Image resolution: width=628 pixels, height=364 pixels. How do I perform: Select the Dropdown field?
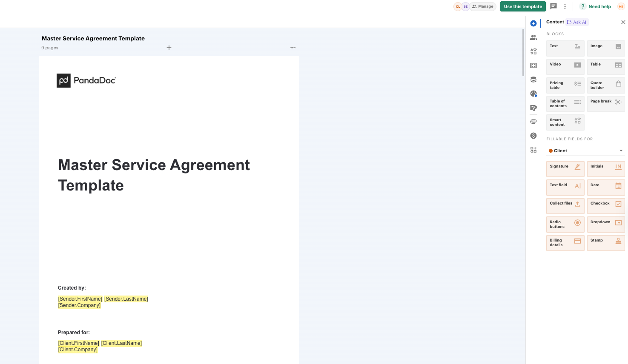(606, 225)
